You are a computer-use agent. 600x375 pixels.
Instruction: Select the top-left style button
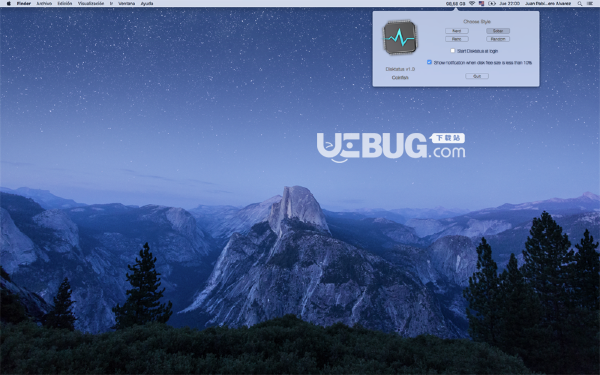[457, 31]
